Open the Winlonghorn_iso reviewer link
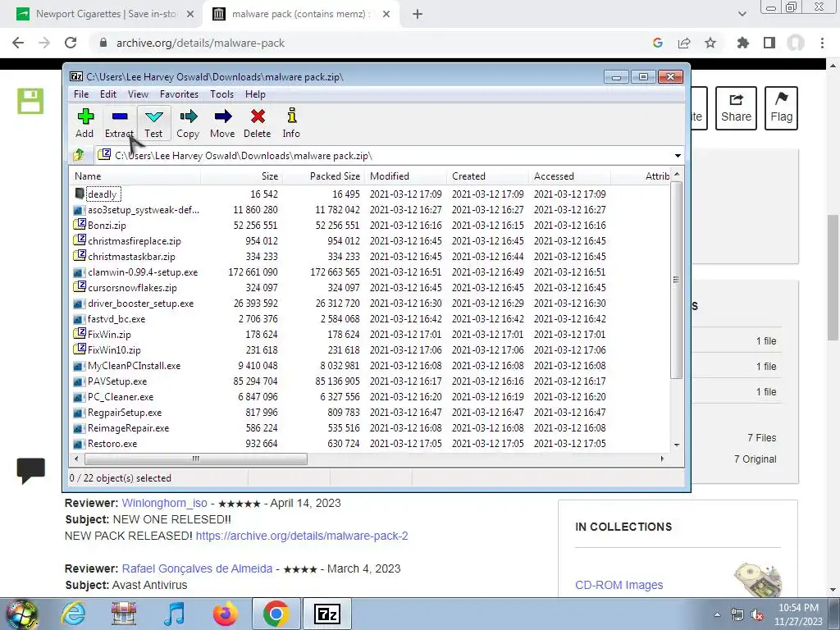The width and height of the screenshot is (840, 630). pyautogui.click(x=164, y=503)
